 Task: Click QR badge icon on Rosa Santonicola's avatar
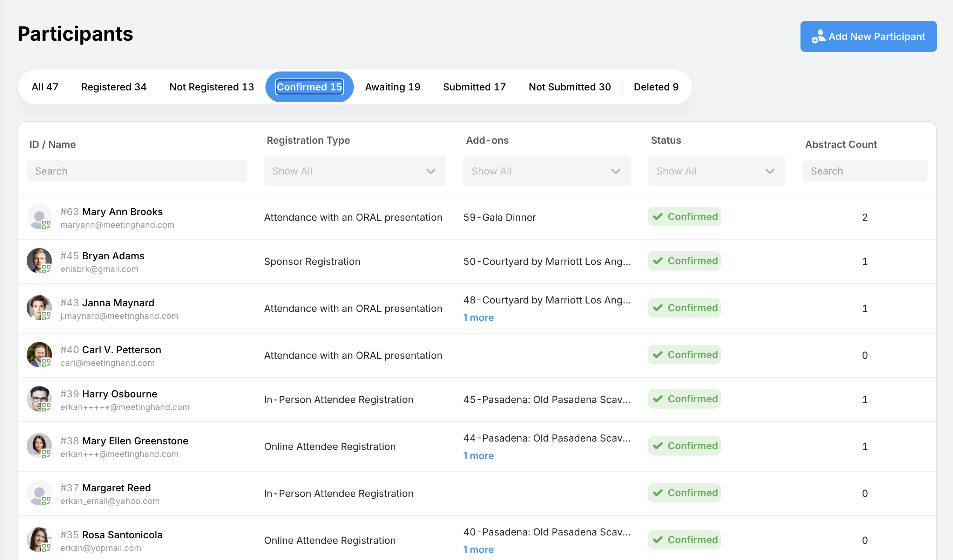click(46, 547)
